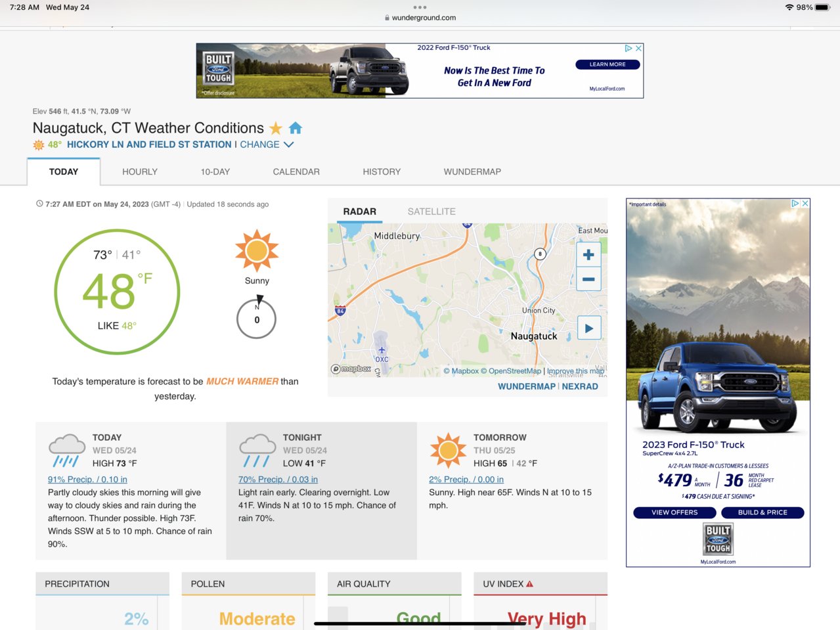840x630 pixels.
Task: Expand the station CHANGE chevron
Action: pyautogui.click(x=288, y=145)
